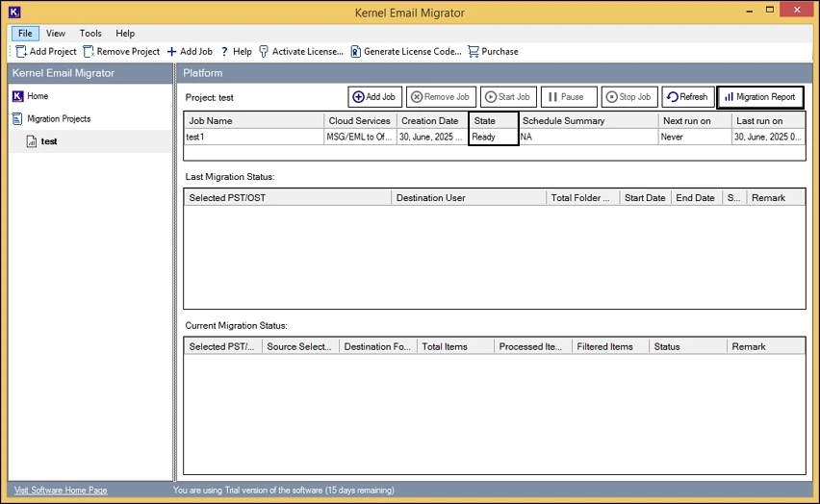
Task: Click the Add Project toolbar icon
Action: point(21,51)
